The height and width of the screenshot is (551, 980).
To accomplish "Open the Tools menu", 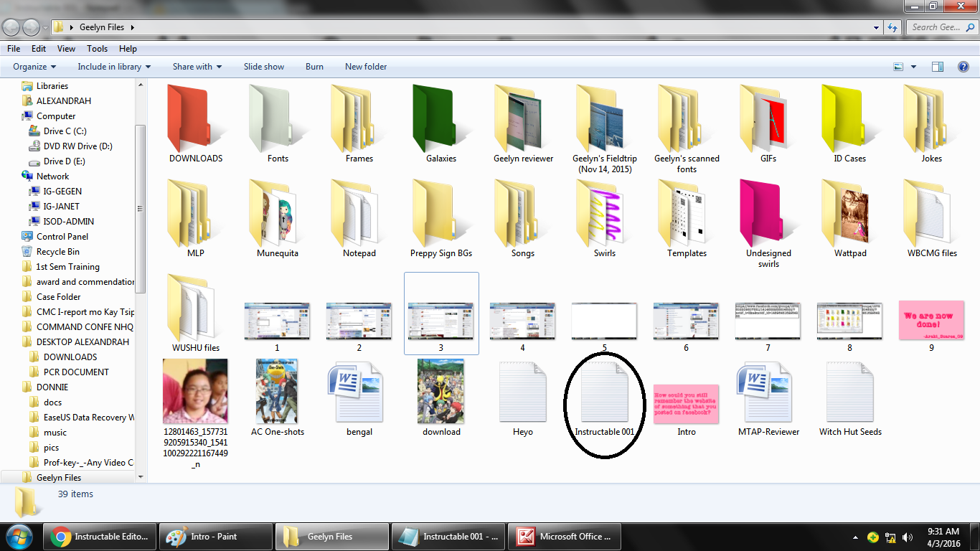I will (x=97, y=49).
